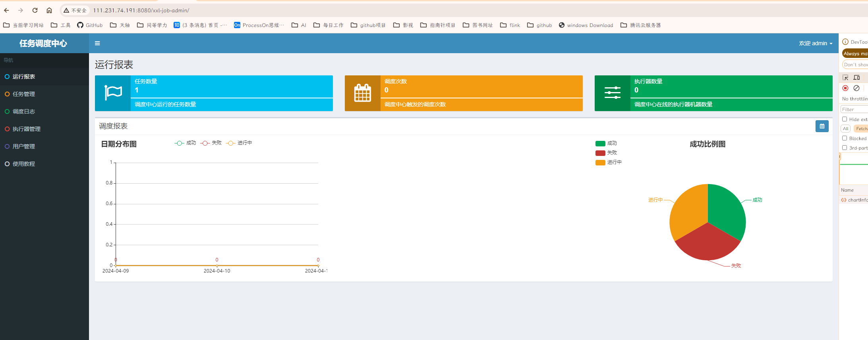The image size is (868, 340).
Task: Click the flag icon on 任务数量 card
Action: point(113,93)
